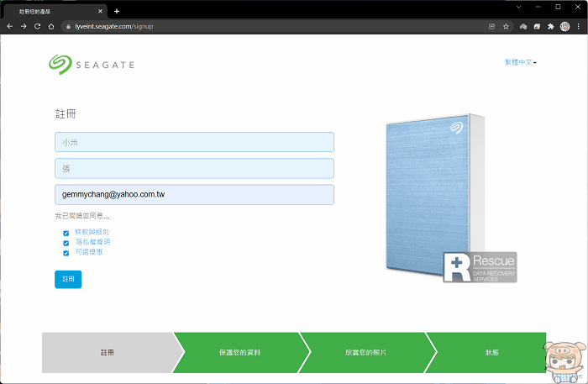The image size is (588, 384).
Task: Open the browser profile avatar
Action: coord(564,26)
